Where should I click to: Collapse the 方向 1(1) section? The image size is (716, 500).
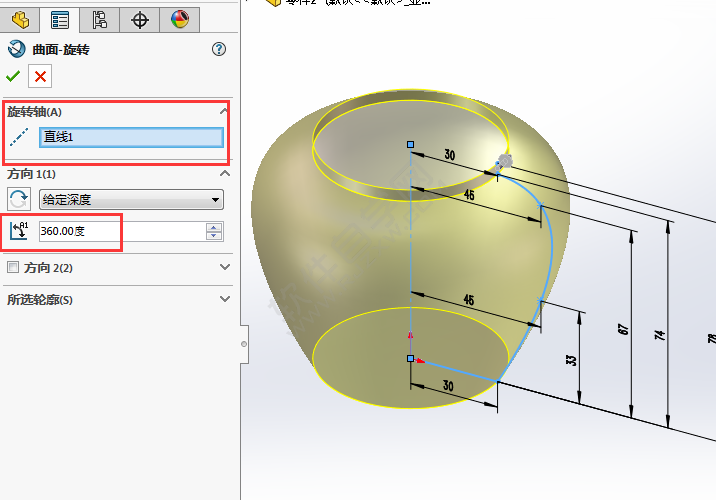pos(225,174)
